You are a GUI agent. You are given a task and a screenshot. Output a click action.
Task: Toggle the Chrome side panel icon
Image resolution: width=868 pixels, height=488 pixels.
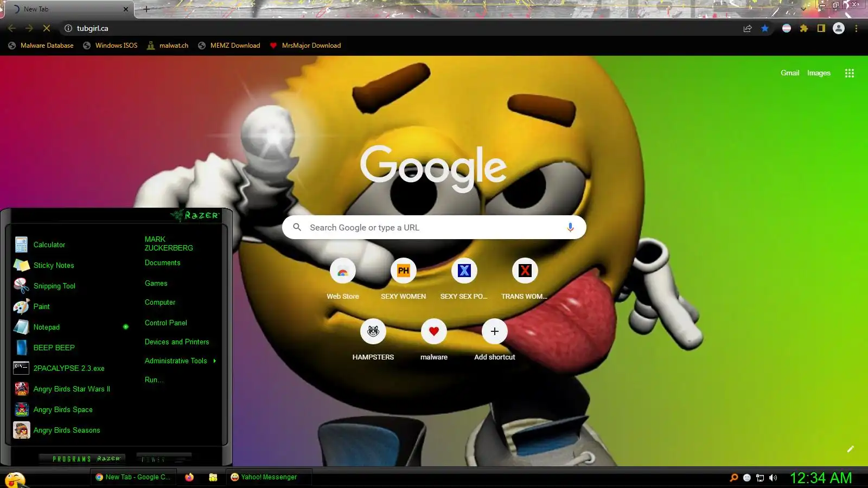point(821,28)
